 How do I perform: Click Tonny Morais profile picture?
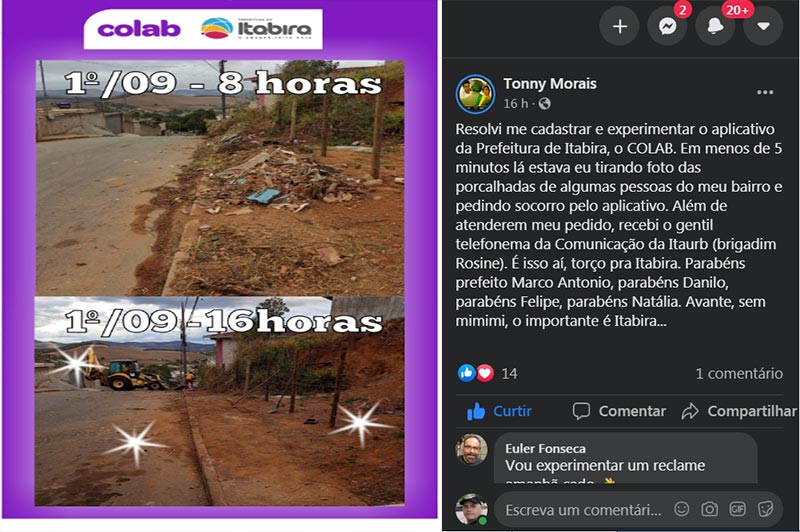pos(475,94)
